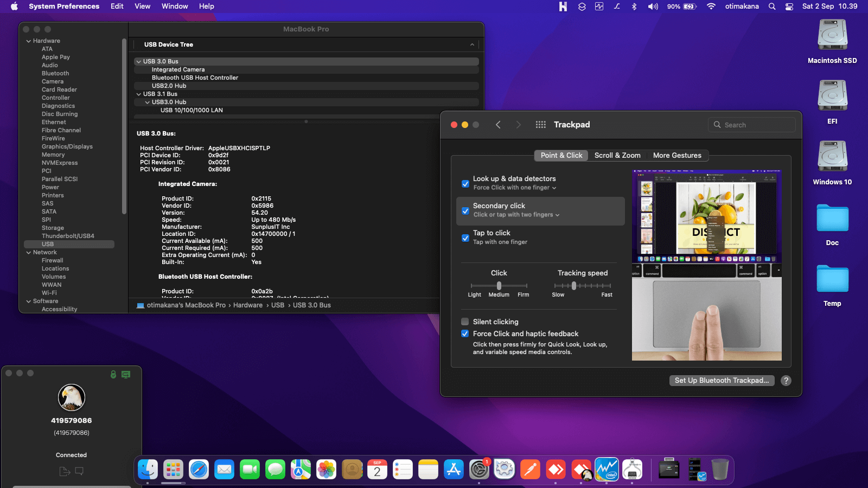Open the Window menu
The height and width of the screenshot is (488, 868).
[175, 7]
